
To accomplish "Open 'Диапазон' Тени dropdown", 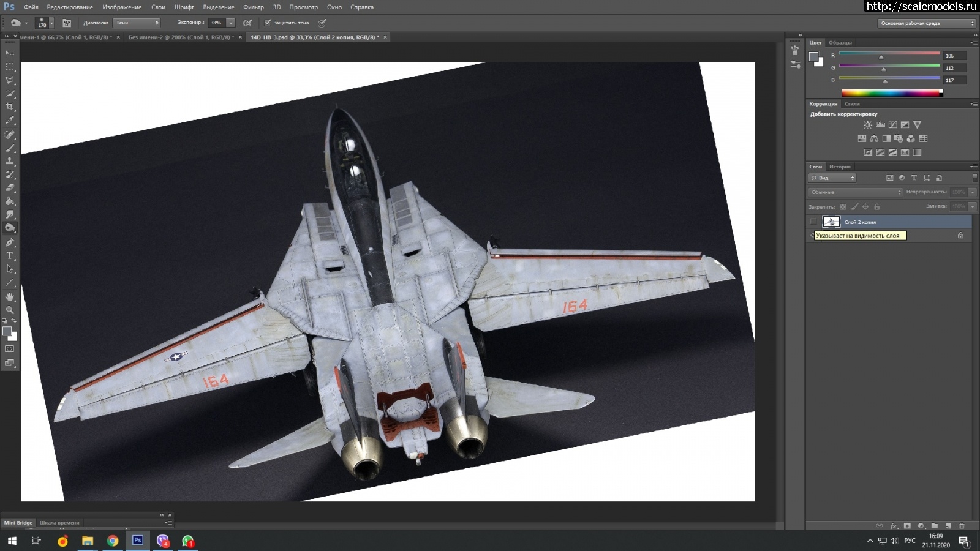I will coord(137,23).
